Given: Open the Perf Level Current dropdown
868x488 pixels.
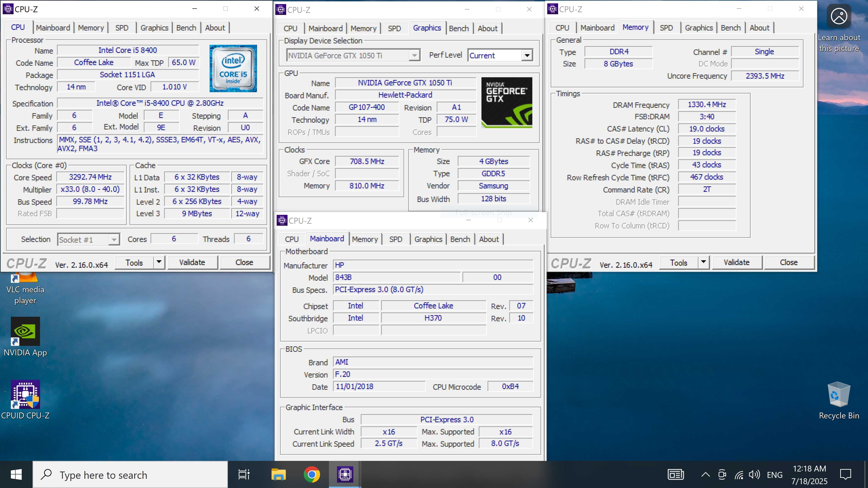Looking at the screenshot, I should [x=500, y=55].
